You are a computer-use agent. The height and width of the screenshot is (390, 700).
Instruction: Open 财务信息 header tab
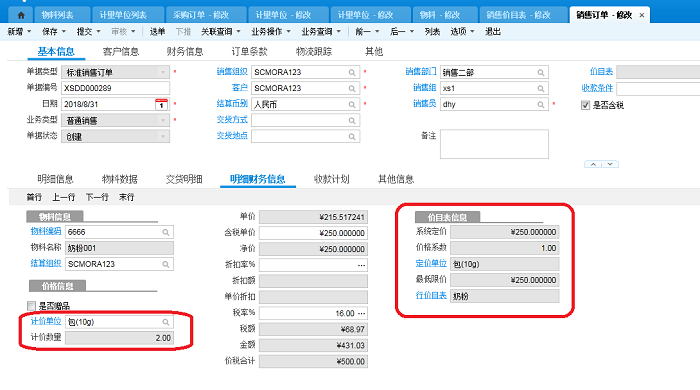click(185, 52)
